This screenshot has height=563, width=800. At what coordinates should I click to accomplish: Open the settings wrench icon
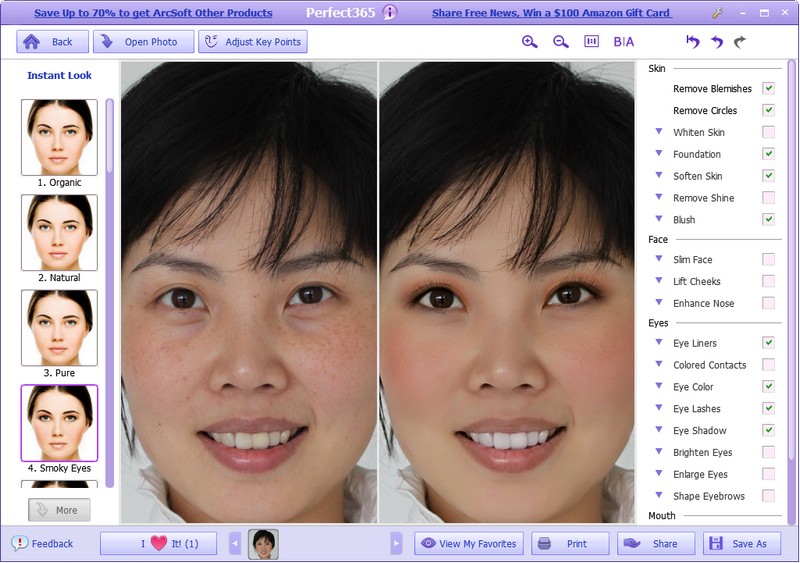coord(717,13)
